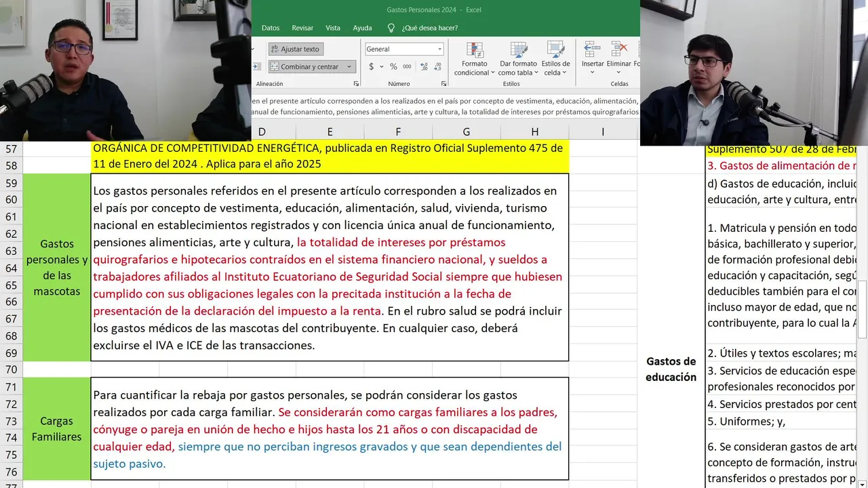Select column D header
868x488 pixels.
[262, 131]
